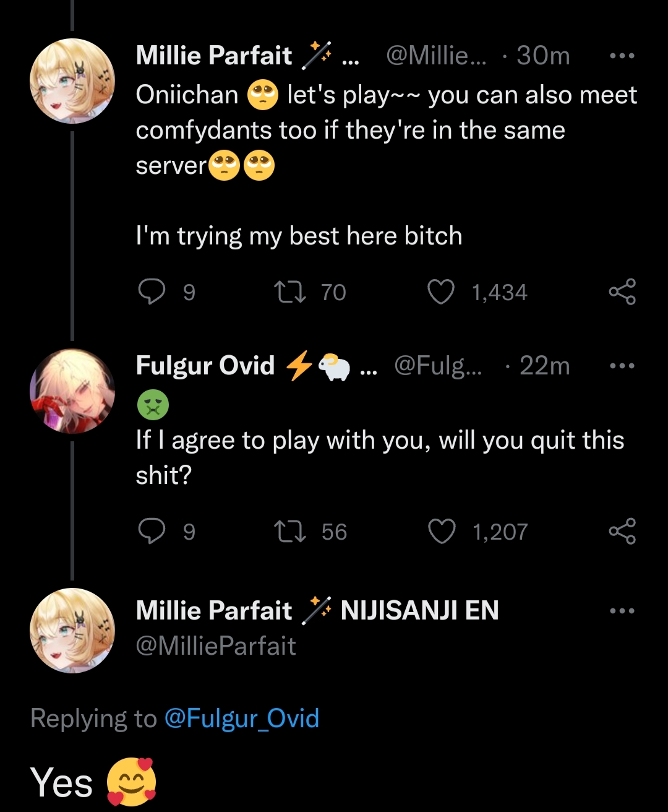
Task: Open more options on Fulgur's tweet
Action: click(x=622, y=366)
